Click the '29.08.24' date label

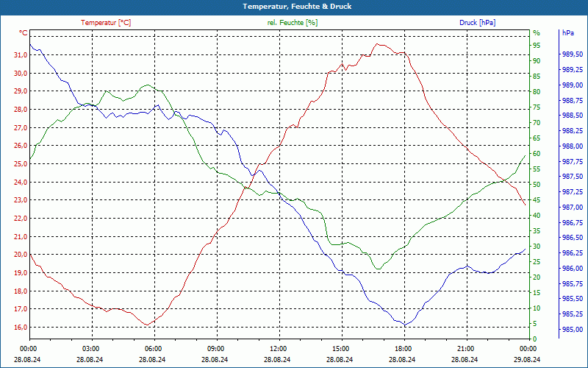[527, 359]
